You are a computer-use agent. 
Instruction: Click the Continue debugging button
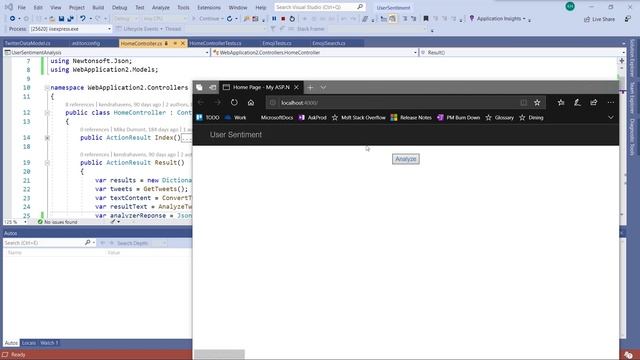[207, 19]
